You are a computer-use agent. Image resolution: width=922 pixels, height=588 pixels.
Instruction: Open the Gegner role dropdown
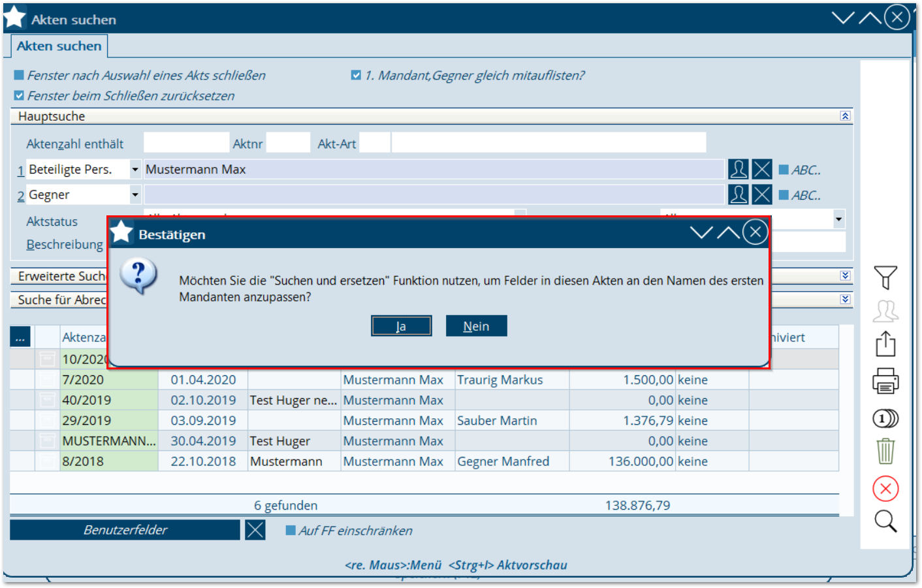point(135,194)
